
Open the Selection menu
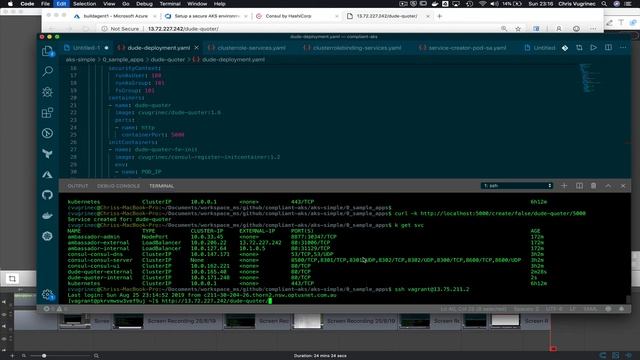pos(84,4)
